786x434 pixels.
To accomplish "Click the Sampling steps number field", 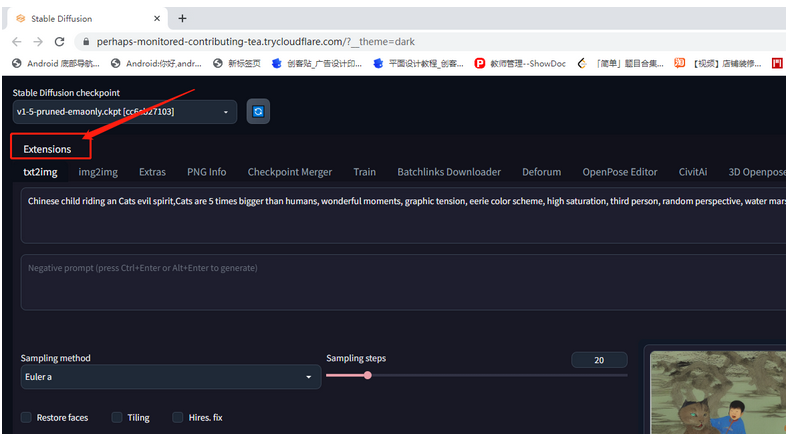I will tap(599, 360).
